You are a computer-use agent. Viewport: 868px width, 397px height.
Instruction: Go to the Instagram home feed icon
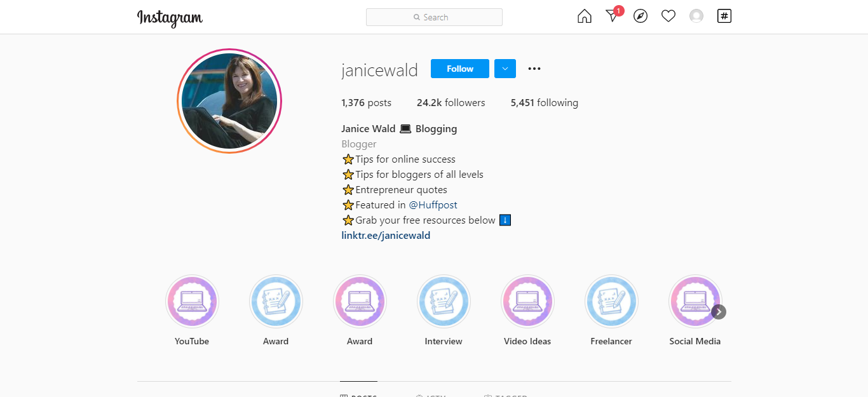pos(584,17)
